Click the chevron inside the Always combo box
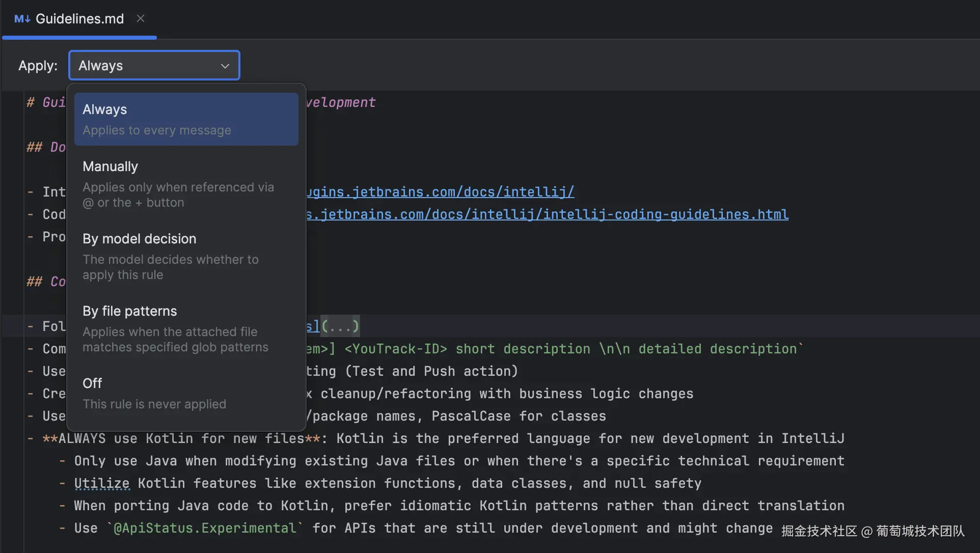 (x=225, y=66)
